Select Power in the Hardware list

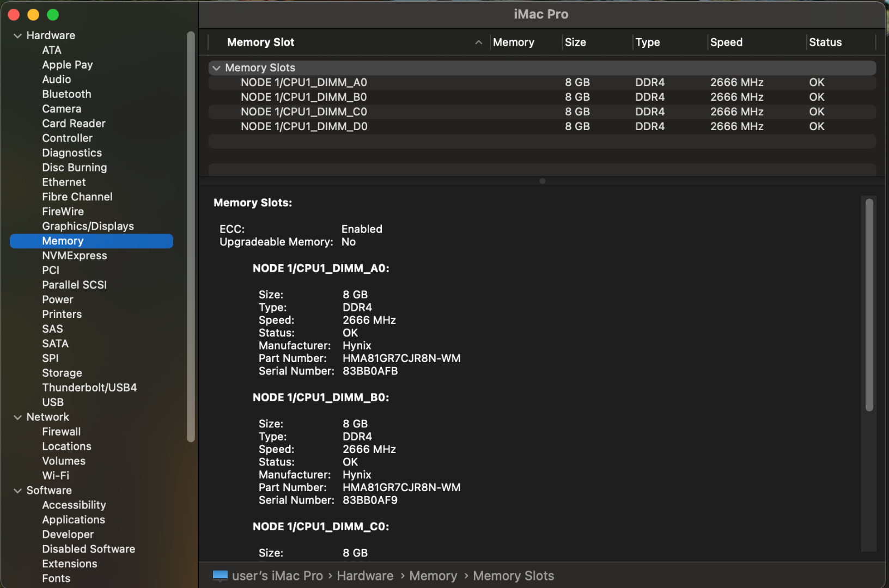coord(58,300)
